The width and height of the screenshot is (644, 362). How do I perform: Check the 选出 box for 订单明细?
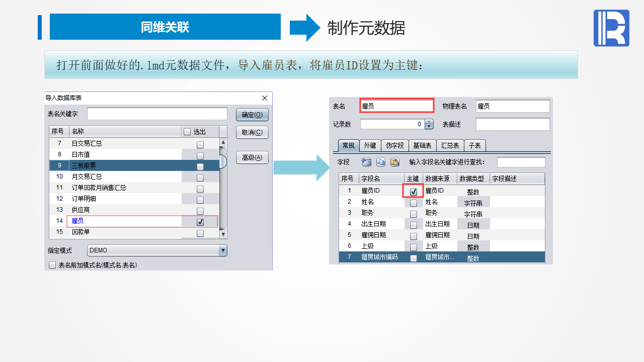coord(200,200)
